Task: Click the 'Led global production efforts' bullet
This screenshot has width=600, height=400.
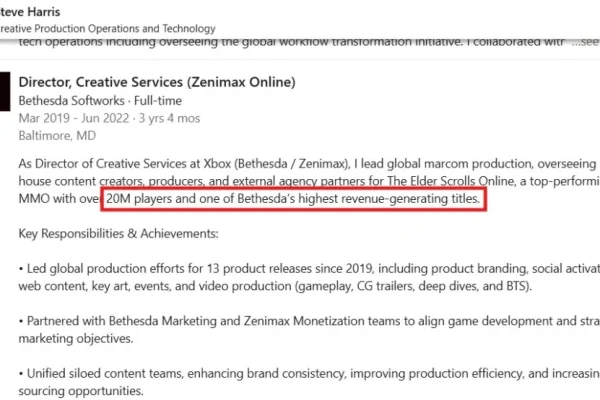Action: [x=309, y=277]
